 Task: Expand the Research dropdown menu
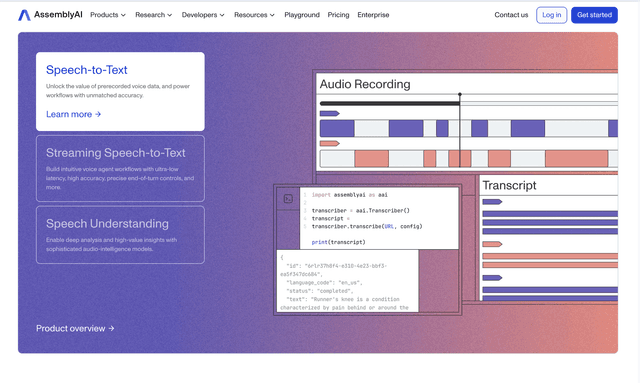click(153, 15)
